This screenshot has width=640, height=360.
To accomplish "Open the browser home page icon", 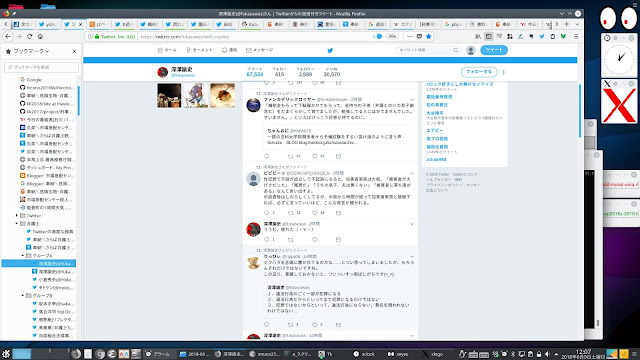I will [40, 36].
